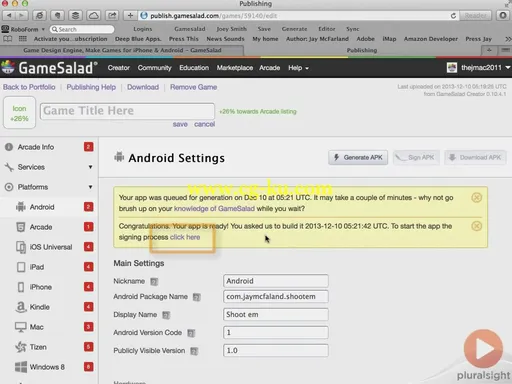The image size is (512, 384).
Task: Switch to the Publishing tab
Action: (362, 50)
